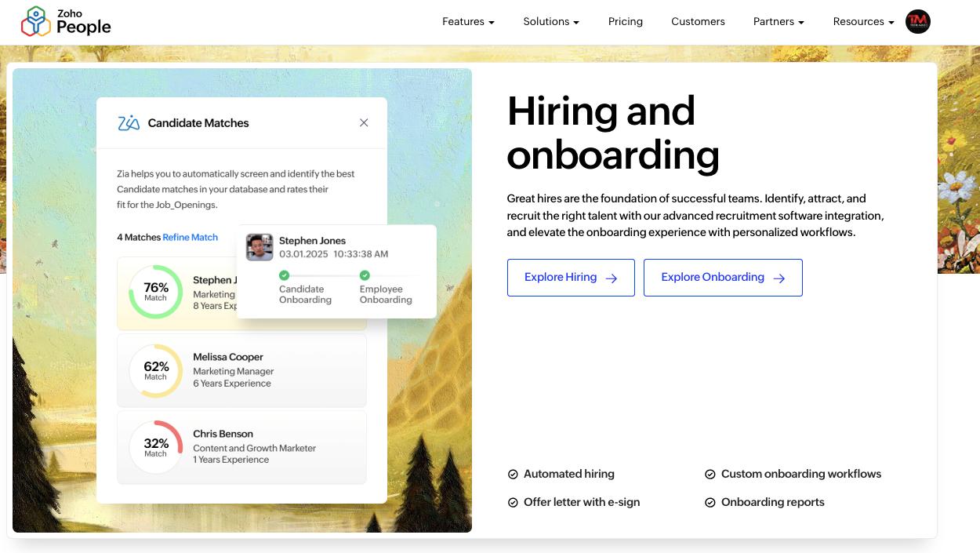This screenshot has height=553, width=980.
Task: Click the checkmark beside Automated hiring
Action: tap(513, 474)
